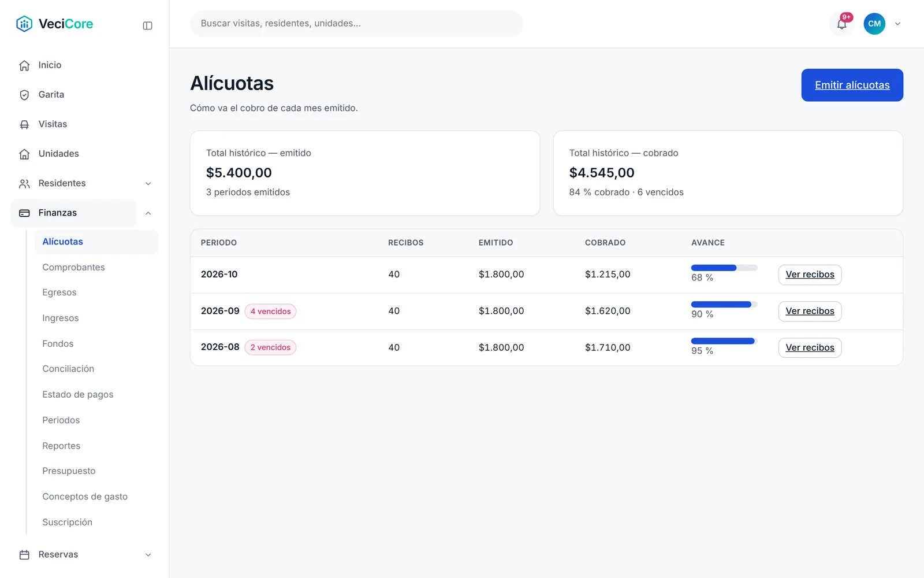Click the PERIODO column header
The height and width of the screenshot is (578, 924).
click(219, 243)
